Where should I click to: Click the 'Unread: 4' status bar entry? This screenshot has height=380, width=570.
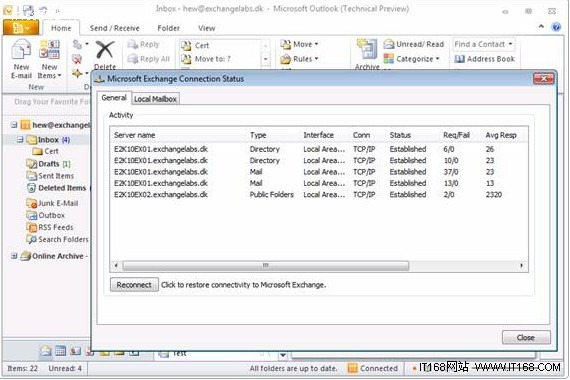click(x=65, y=368)
